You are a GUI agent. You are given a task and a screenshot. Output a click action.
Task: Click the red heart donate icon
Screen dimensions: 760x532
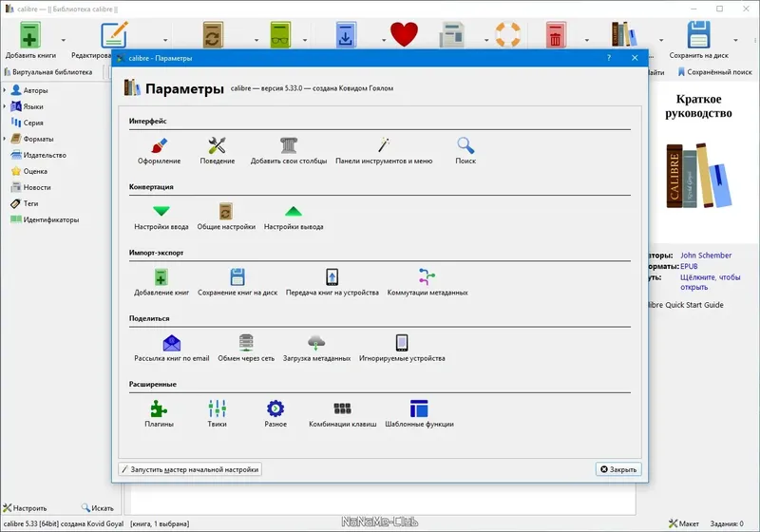(405, 35)
